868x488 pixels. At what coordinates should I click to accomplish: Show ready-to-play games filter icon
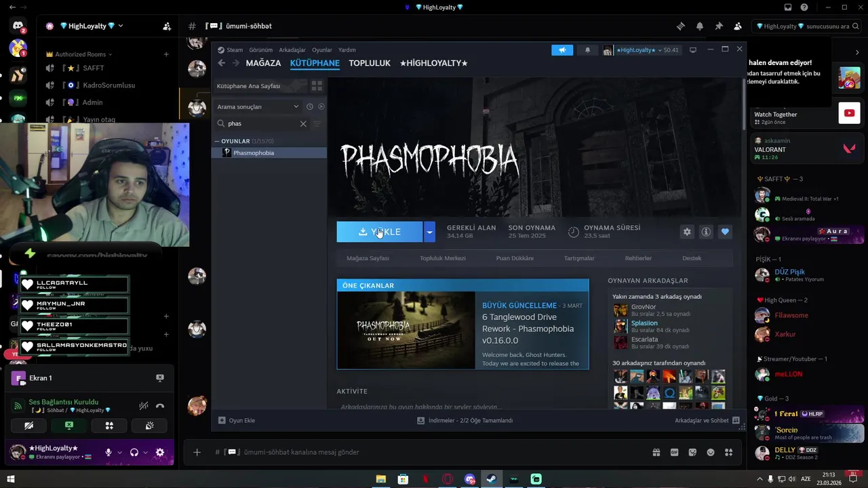point(321,106)
